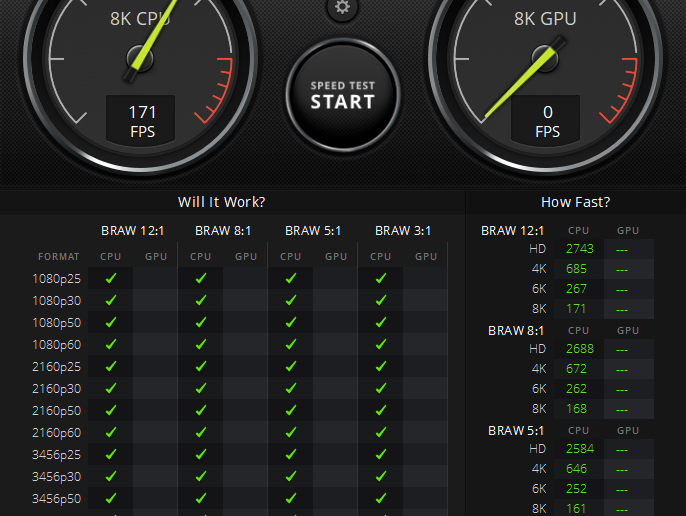Click the 8K CPU gauge FPS readout
Viewport: 686px width, 516px height.
(x=141, y=121)
